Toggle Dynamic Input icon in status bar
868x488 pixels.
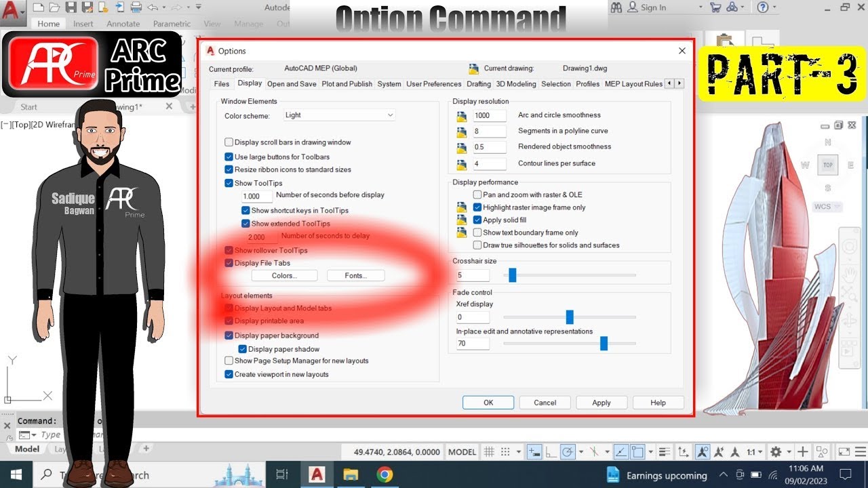534,452
